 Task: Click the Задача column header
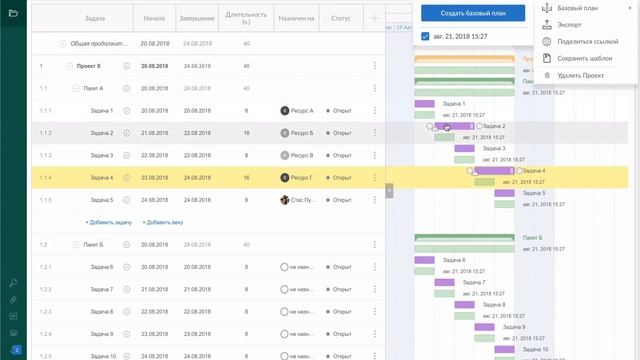[95, 18]
